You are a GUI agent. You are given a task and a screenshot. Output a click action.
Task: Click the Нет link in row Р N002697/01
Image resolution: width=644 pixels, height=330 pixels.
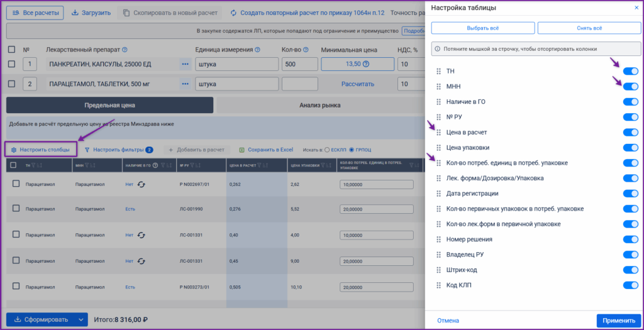(130, 185)
